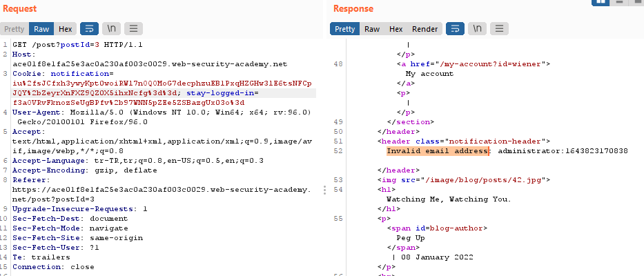The width and height of the screenshot is (644, 276).
Task: Click the 'Upgrade-Insecure-Requests: 1' line
Action: (x=79, y=208)
